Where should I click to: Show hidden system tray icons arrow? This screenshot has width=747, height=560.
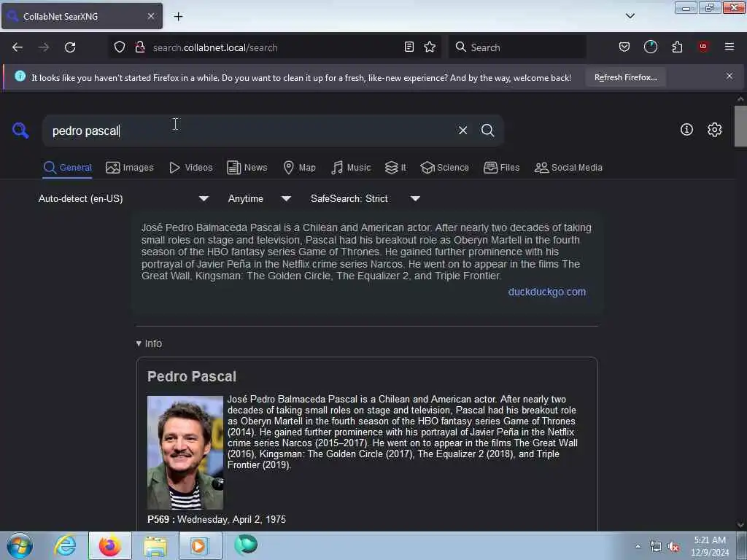(x=638, y=547)
